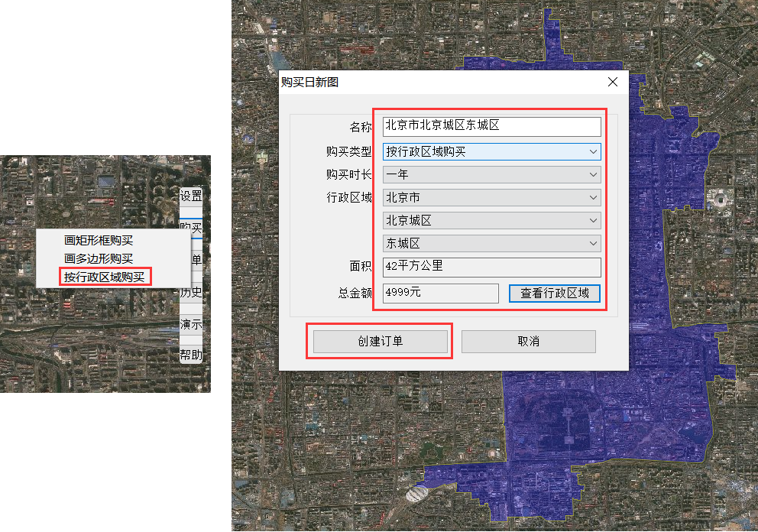The image size is (758, 532).
Task: Open the 演示 sidebar button
Action: (x=191, y=324)
